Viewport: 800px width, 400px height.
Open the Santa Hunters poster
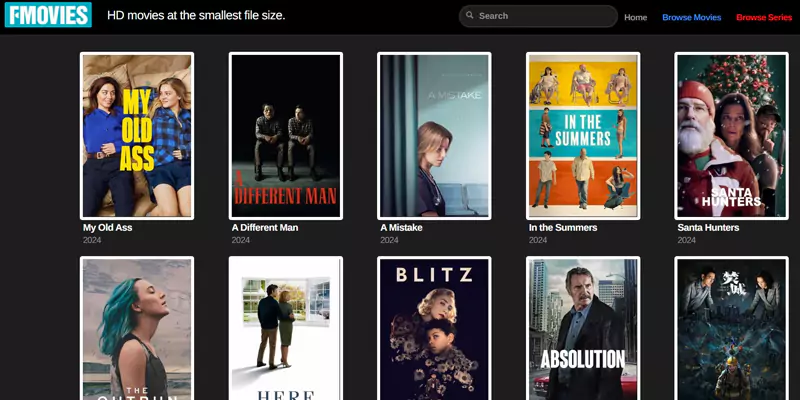pos(732,136)
